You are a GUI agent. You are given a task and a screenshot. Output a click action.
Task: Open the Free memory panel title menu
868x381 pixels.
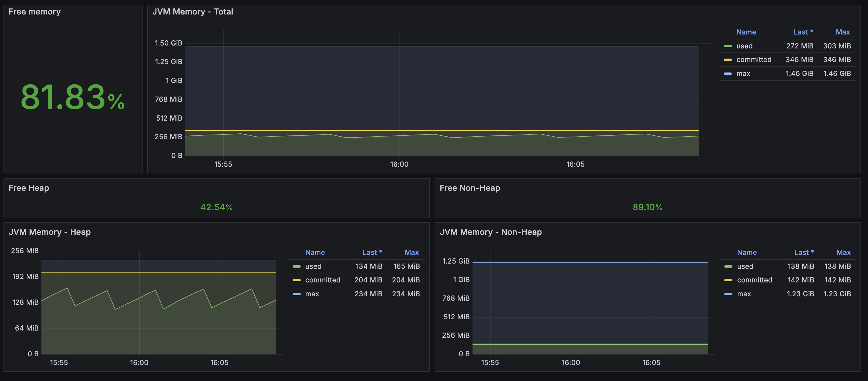34,12
